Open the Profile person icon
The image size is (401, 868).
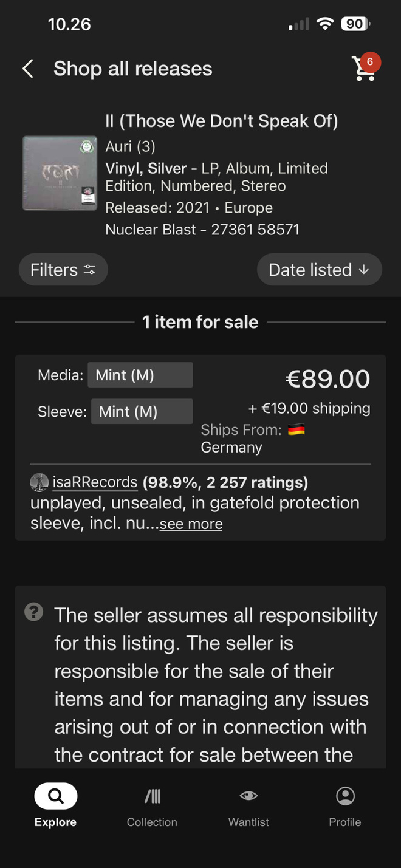(345, 796)
